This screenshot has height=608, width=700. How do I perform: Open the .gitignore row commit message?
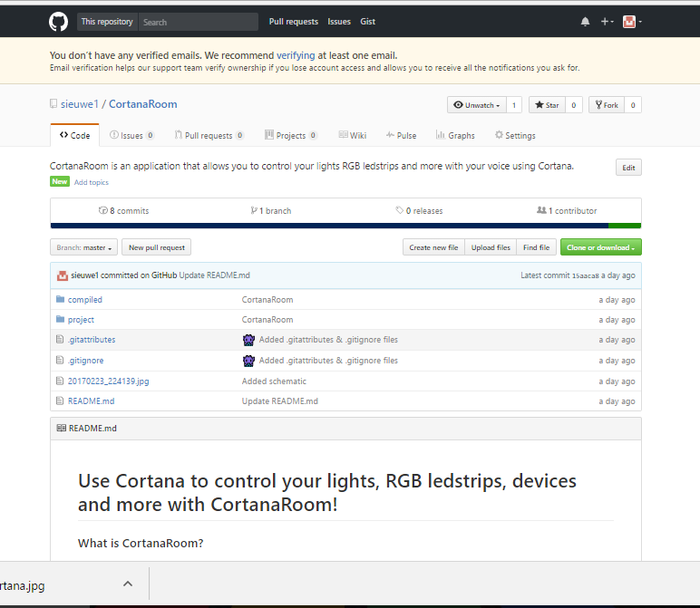pos(328,361)
